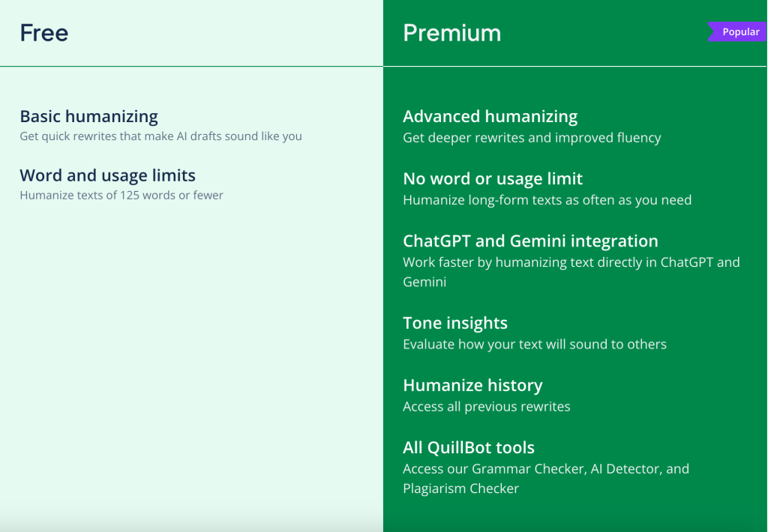Click 'Humanize texts of 125 words' text

pos(121,196)
